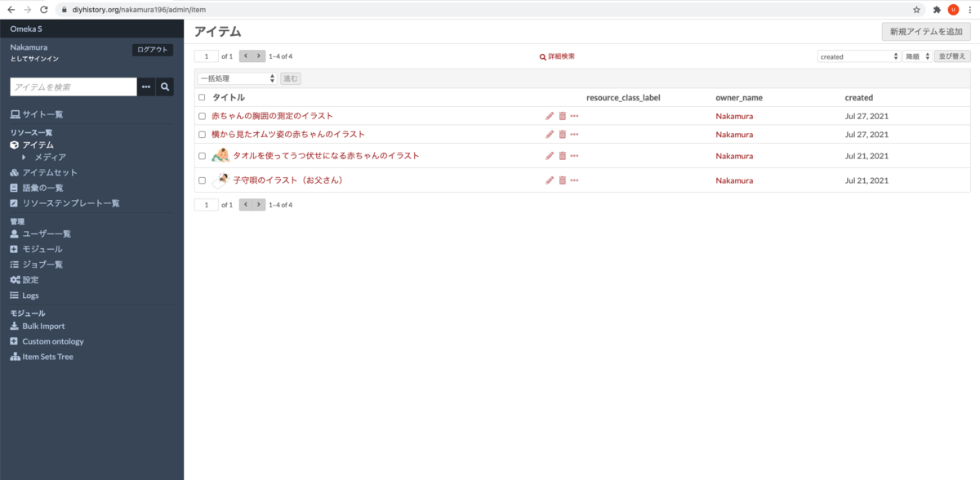Open the created sort field dropdown
The image size is (980, 480).
(x=859, y=56)
